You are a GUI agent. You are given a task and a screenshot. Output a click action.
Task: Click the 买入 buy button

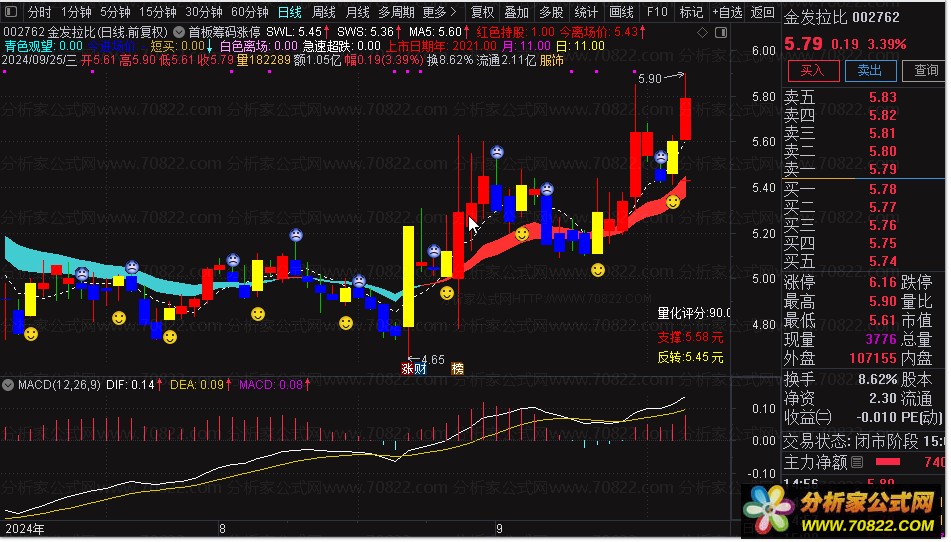point(813,71)
